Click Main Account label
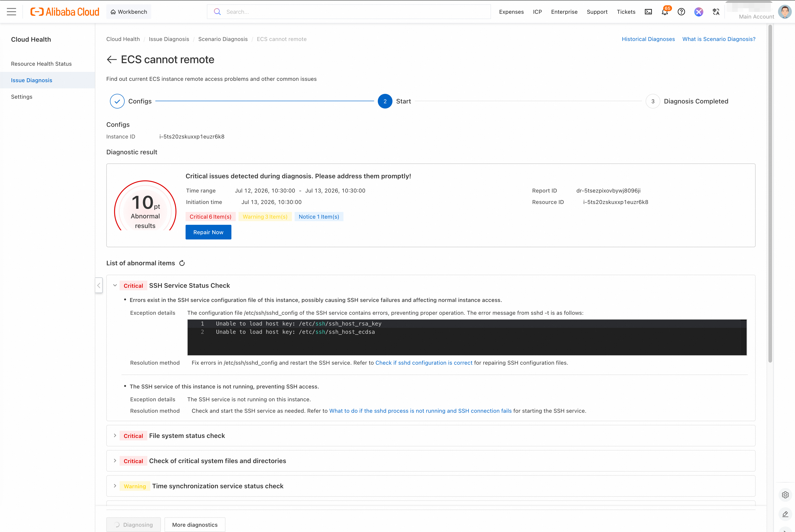Viewport: 795px width, 532px height. 756,17
